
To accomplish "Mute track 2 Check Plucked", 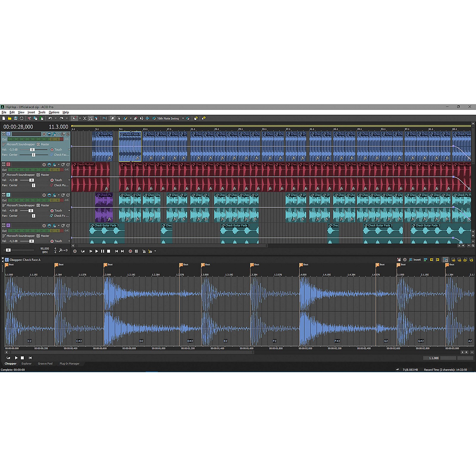I will click(x=63, y=165).
